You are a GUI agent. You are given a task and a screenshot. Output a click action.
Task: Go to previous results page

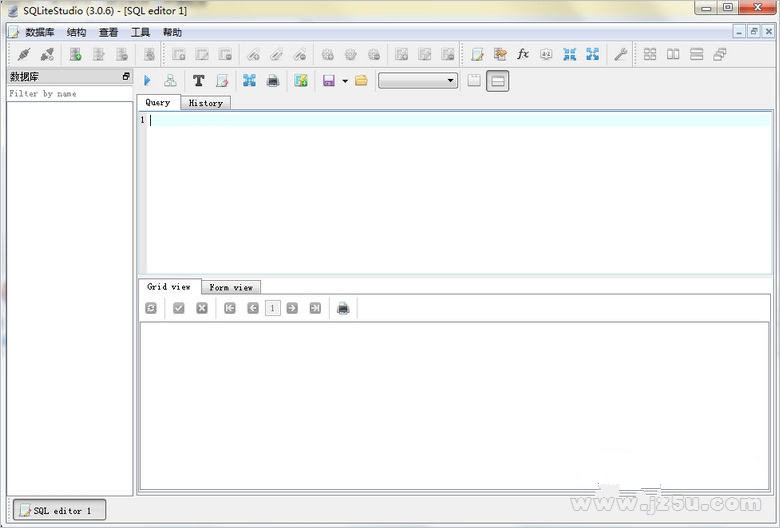tap(253, 308)
